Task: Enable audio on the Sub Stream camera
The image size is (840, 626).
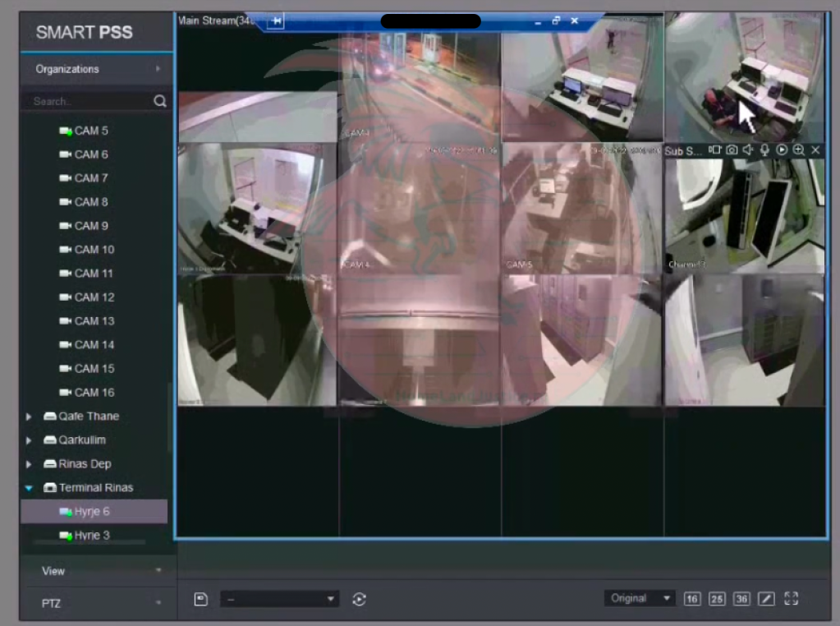Action: [748, 150]
